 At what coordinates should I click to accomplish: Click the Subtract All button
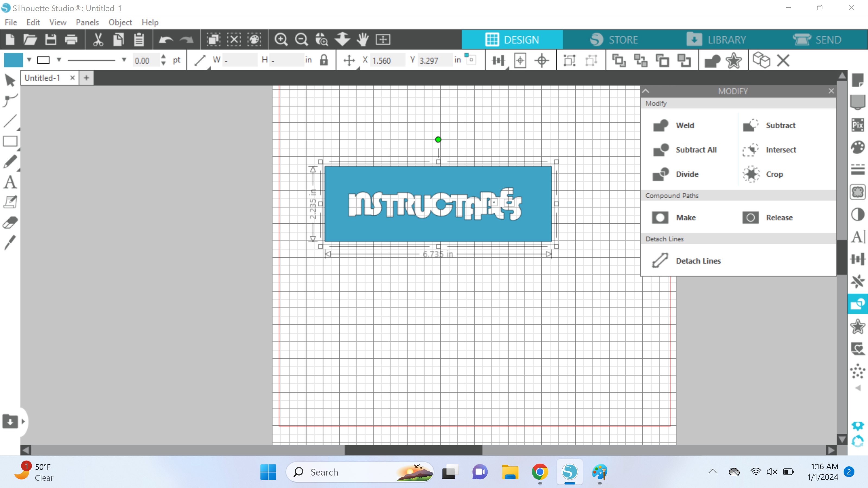coord(685,150)
